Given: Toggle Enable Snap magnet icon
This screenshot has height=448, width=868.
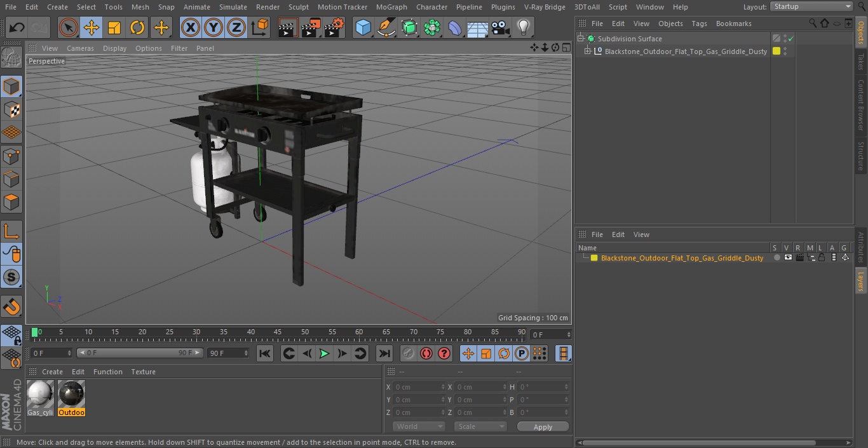Looking at the screenshot, I should [11, 307].
